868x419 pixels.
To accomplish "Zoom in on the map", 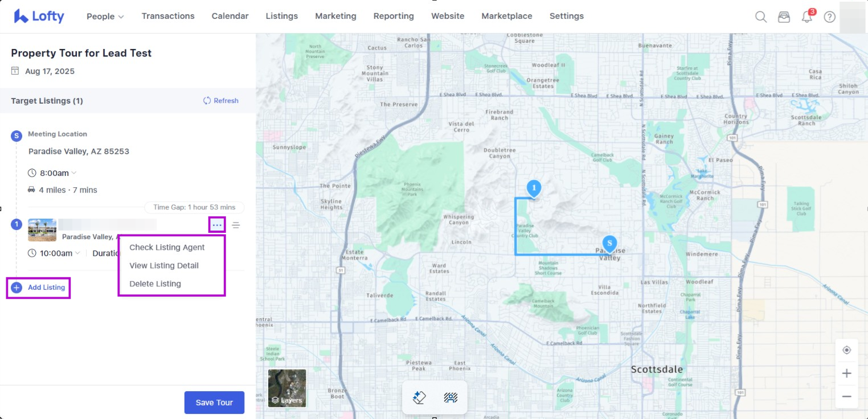I will (x=847, y=373).
